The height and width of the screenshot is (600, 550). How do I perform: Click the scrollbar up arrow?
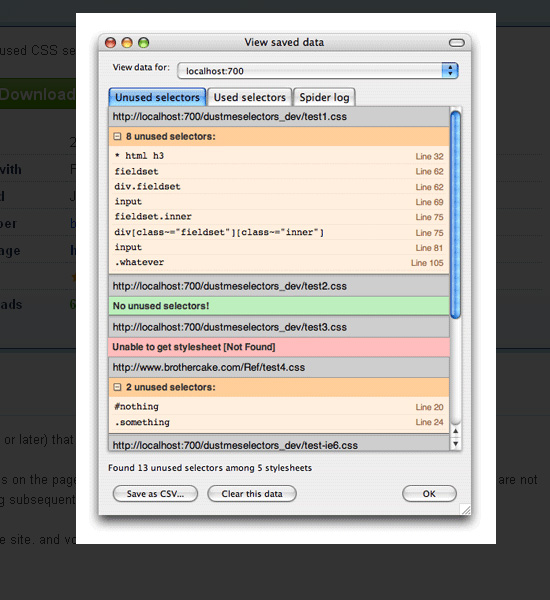[455, 431]
